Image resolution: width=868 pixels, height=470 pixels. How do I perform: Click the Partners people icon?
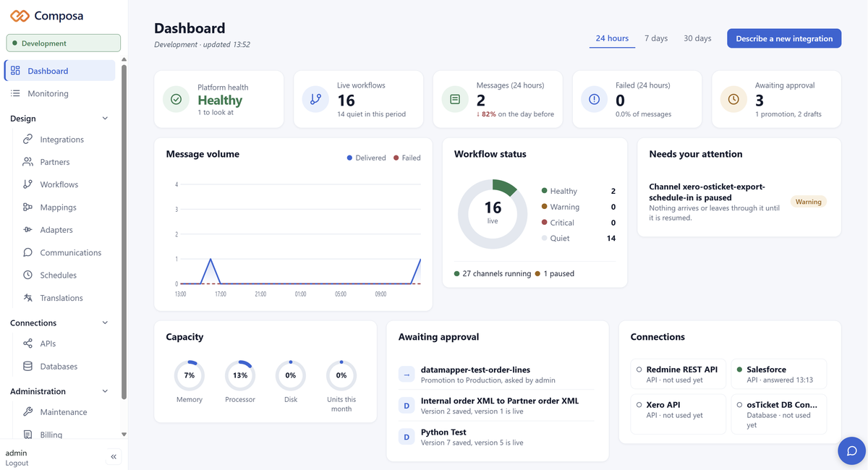pyautogui.click(x=27, y=162)
